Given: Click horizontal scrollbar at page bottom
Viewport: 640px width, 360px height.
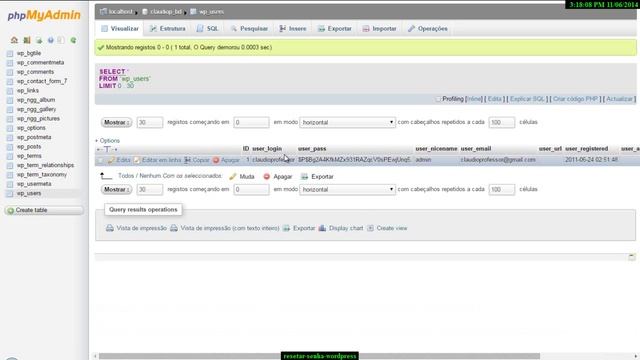Looking at the screenshot, I should point(319,356).
